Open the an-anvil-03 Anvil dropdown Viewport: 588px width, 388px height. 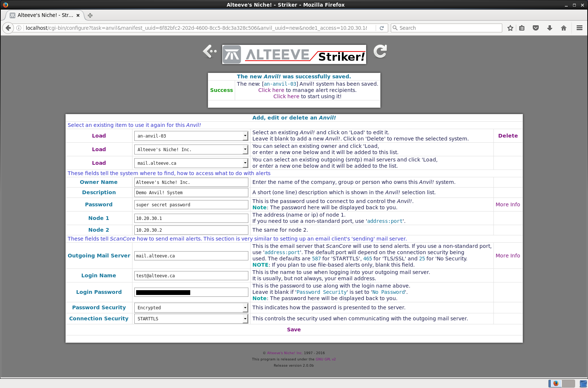(x=191, y=136)
